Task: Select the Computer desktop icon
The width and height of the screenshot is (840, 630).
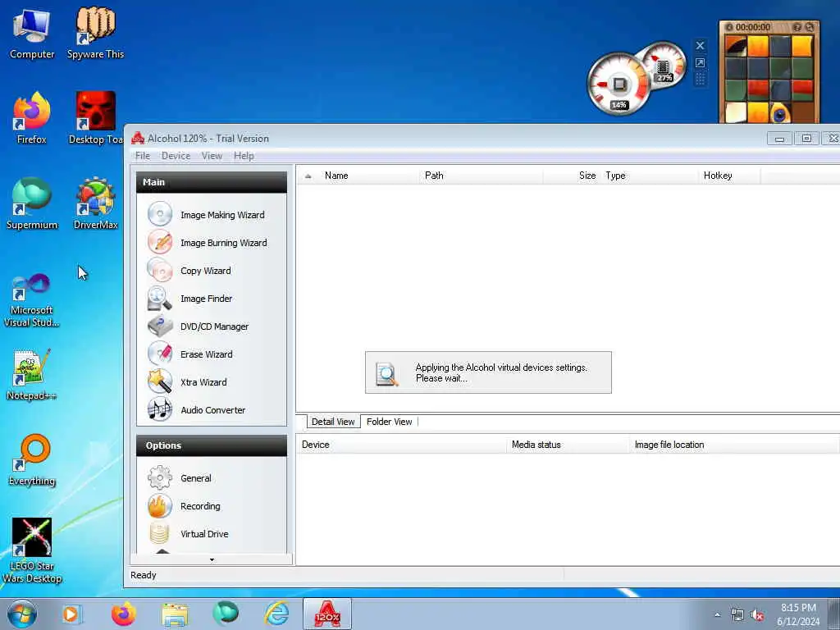Action: (x=32, y=34)
